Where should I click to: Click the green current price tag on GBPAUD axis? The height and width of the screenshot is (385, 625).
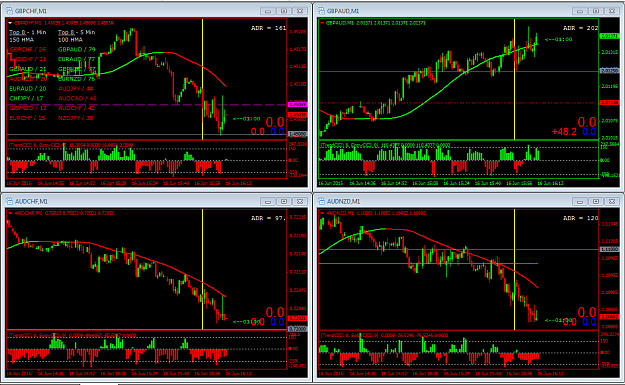coord(609,36)
